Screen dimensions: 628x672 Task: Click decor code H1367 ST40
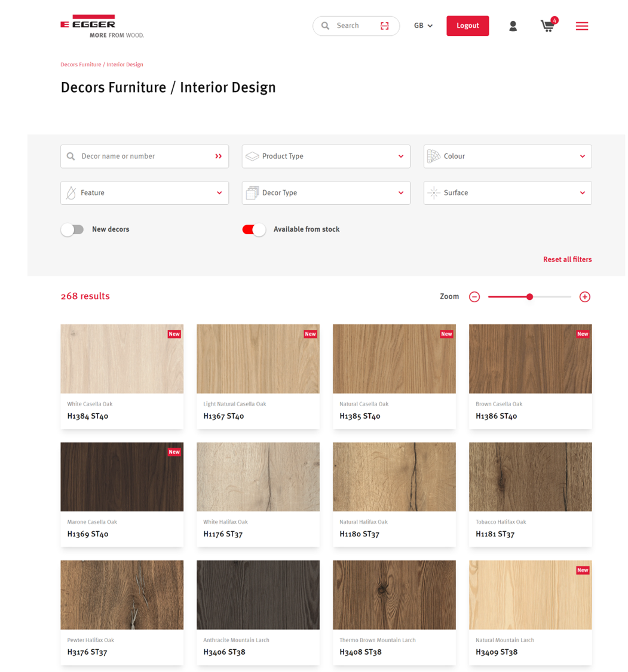click(x=223, y=416)
